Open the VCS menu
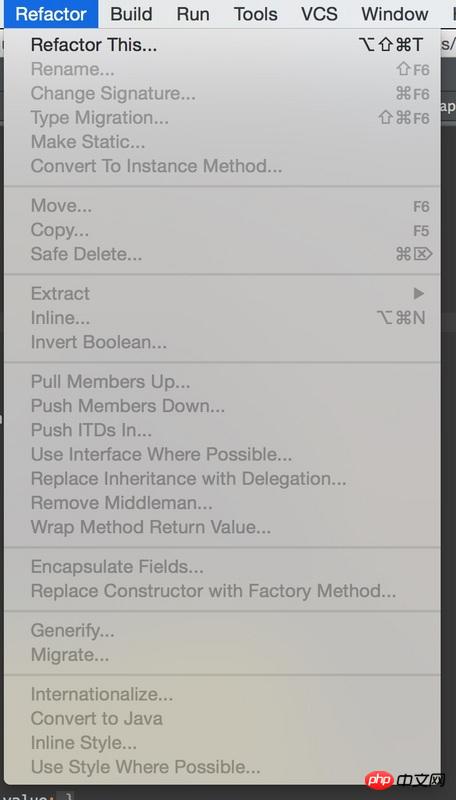The image size is (456, 800). [319, 14]
